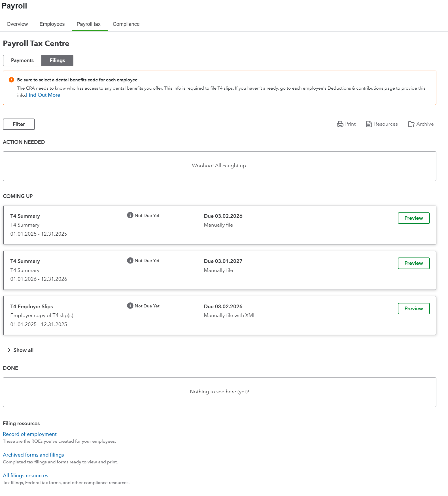Image resolution: width=448 pixels, height=496 pixels.
Task: Go to the Overview tab
Action: [17, 24]
